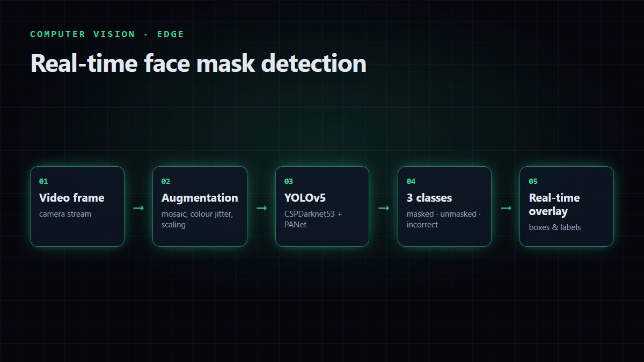Image resolution: width=644 pixels, height=362 pixels.
Task: Click step number '01'
Action: 43,181
